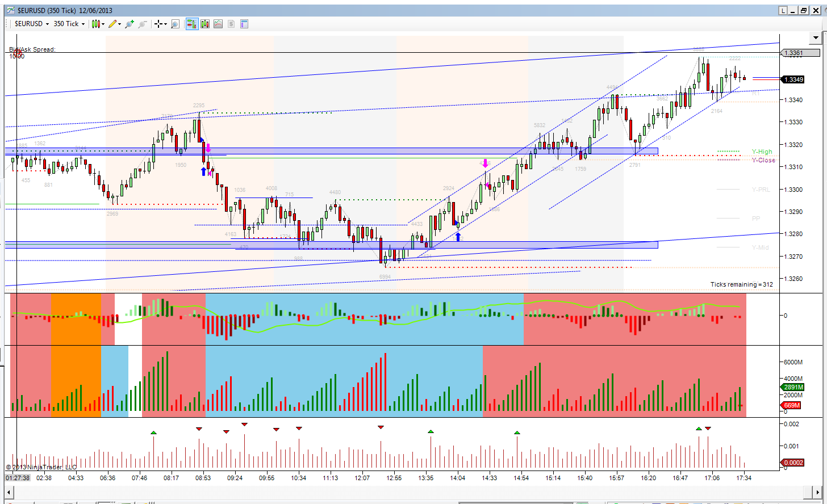Click the Y-Close level label

coord(763,160)
